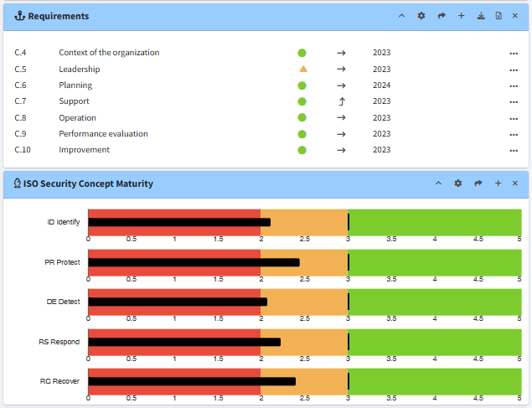Open more options for C.4 row

513,53
